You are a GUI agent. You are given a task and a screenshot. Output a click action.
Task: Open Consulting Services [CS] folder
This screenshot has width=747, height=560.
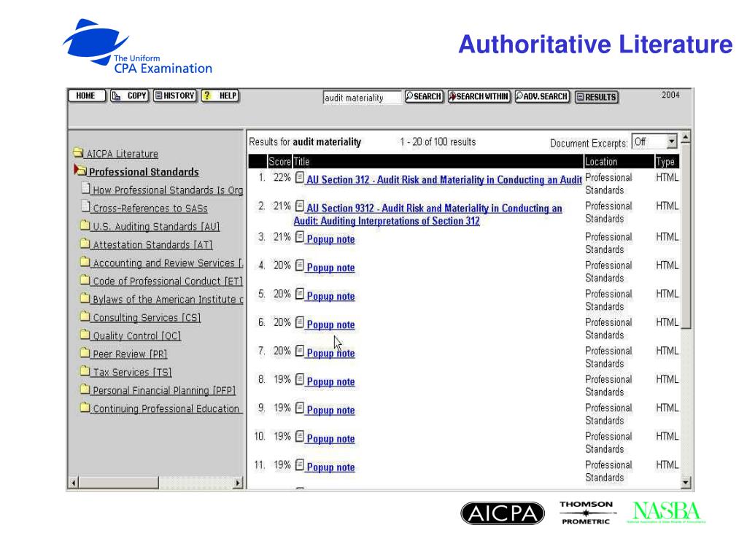147,318
